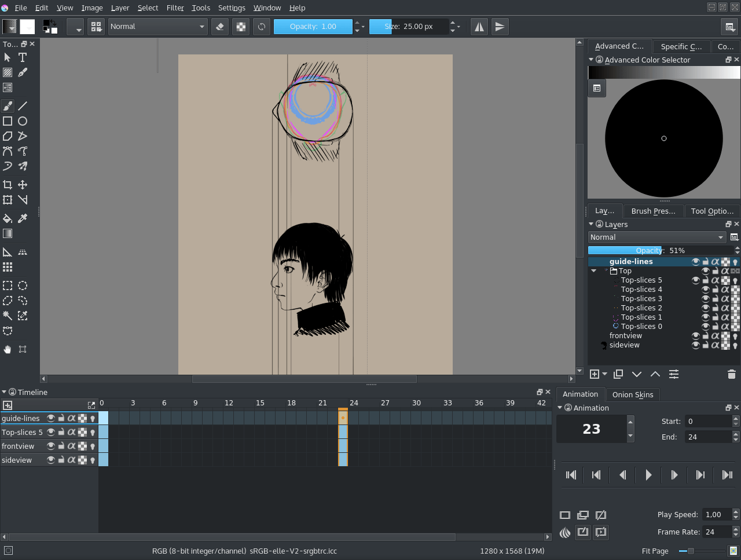Add a blank frame in the Animation docker
Image resolution: width=741 pixels, height=560 pixels.
pyautogui.click(x=565, y=514)
